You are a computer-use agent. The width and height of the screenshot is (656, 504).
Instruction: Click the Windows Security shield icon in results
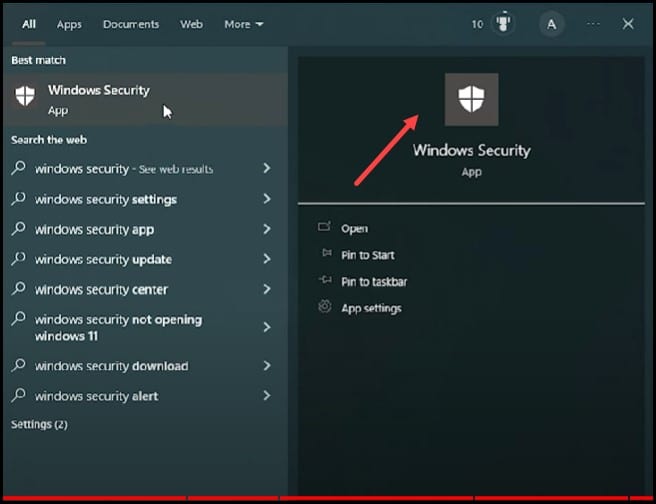25,96
